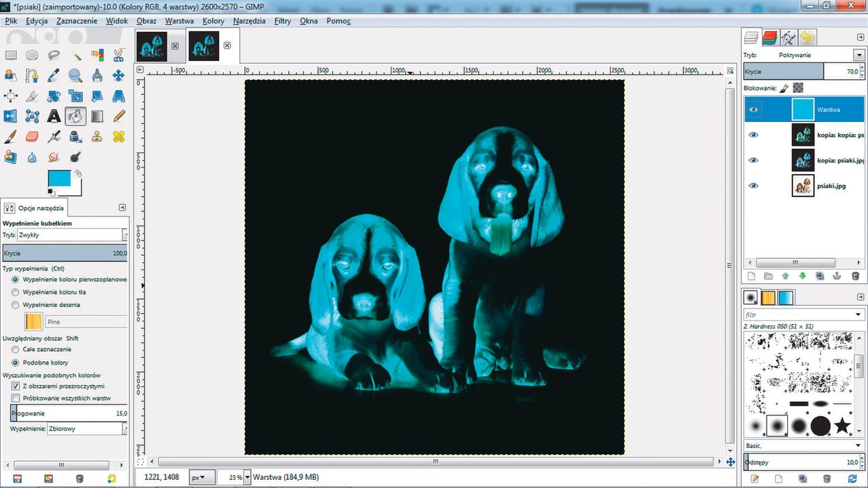The width and height of the screenshot is (868, 488).
Task: Open the Plik menu
Action: click(x=11, y=21)
